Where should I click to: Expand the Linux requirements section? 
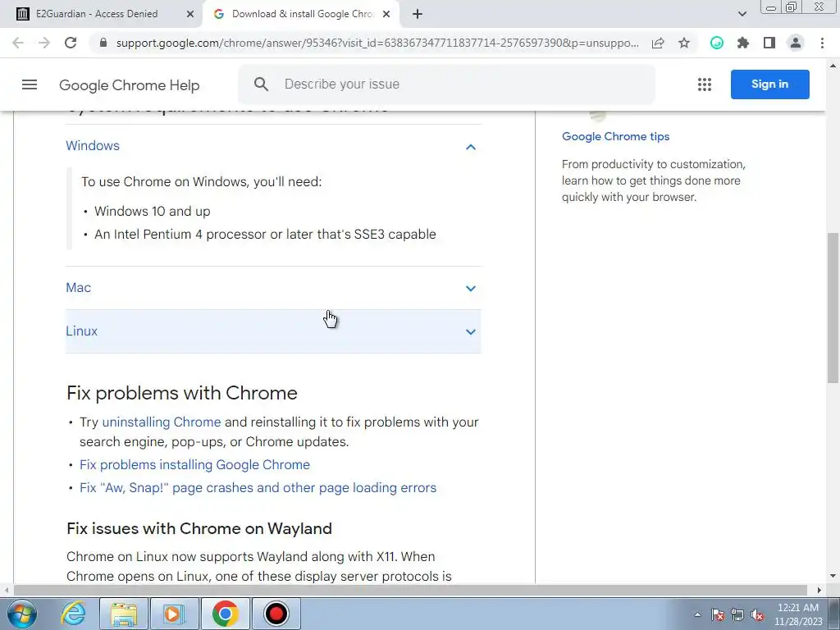(x=470, y=331)
